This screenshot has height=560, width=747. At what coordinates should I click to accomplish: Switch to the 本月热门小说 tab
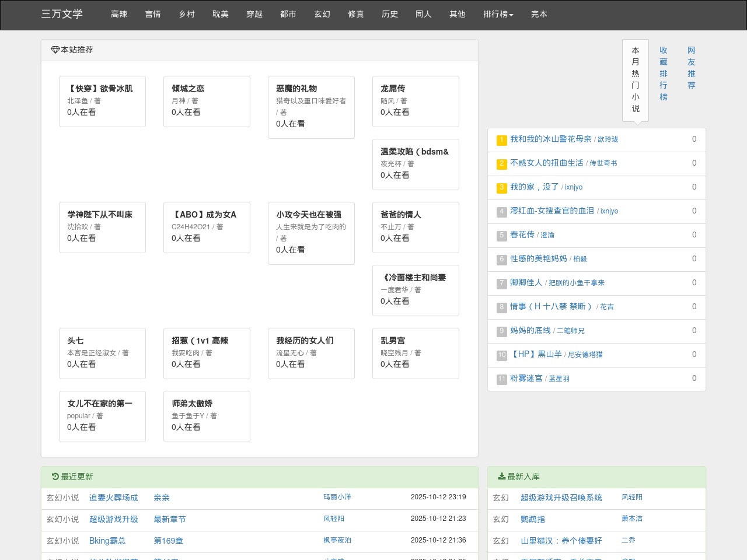click(x=636, y=79)
